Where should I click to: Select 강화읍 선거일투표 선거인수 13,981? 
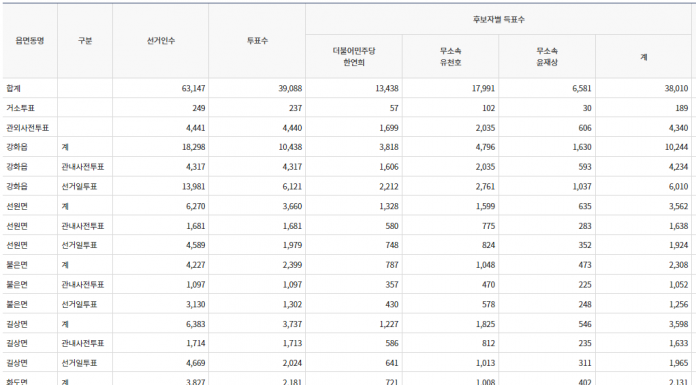pyautogui.click(x=194, y=187)
